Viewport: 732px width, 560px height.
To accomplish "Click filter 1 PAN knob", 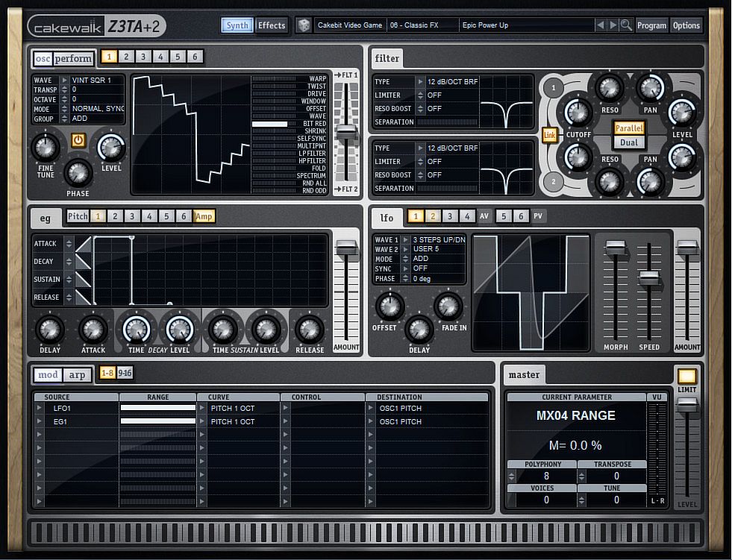I will pyautogui.click(x=651, y=88).
